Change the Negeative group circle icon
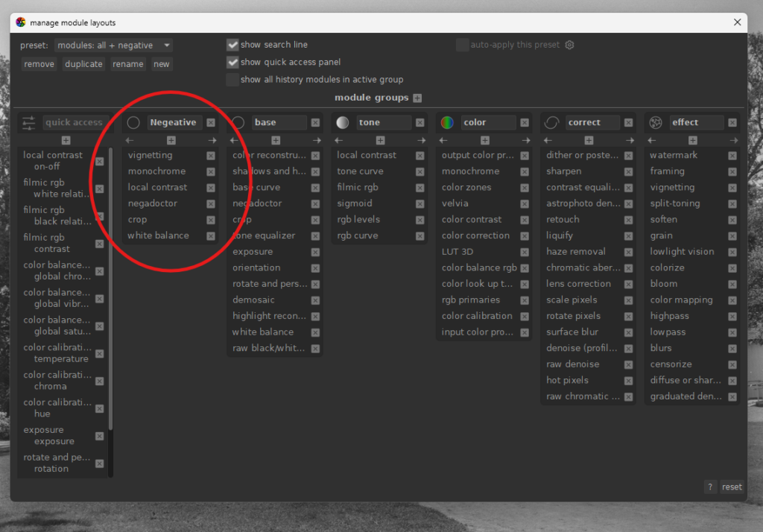 (x=133, y=123)
